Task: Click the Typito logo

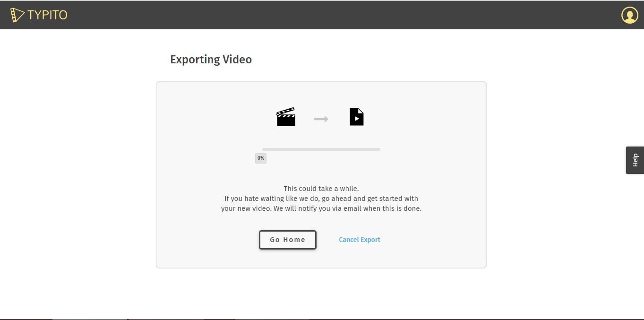Action: pos(39,15)
